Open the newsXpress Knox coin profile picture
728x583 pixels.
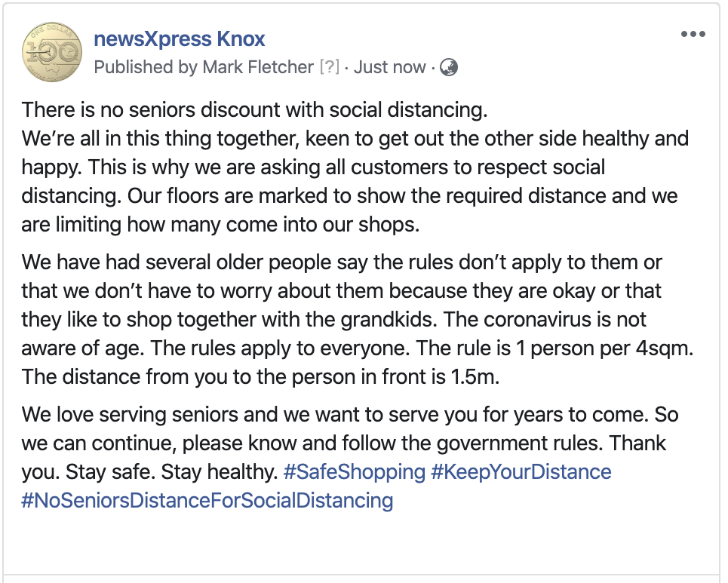click(x=51, y=52)
